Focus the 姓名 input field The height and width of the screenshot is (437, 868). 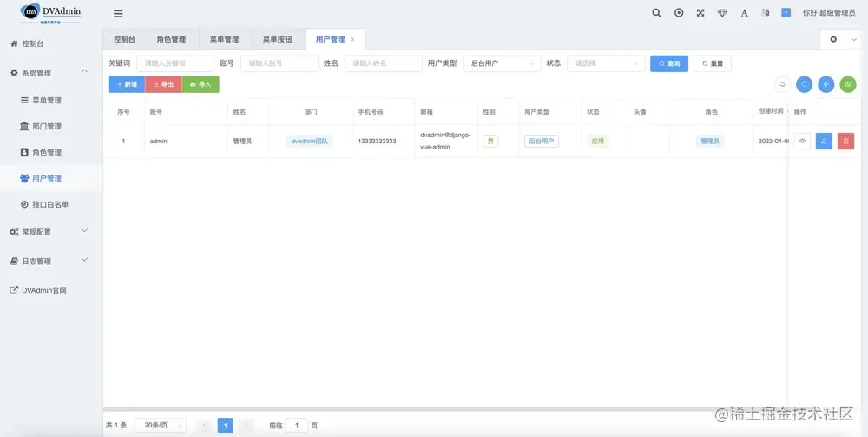[x=383, y=63]
